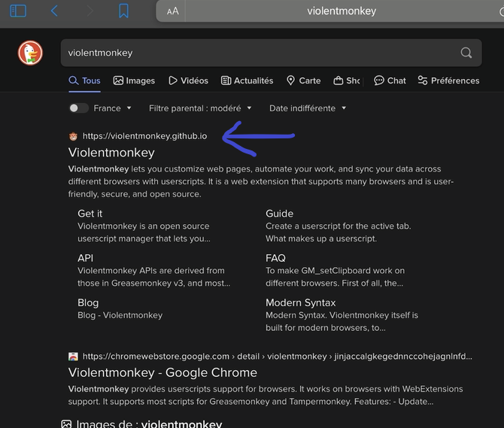Click the Violentmonkey favicon beside github.io URL
This screenshot has height=428, width=504.
click(x=73, y=136)
